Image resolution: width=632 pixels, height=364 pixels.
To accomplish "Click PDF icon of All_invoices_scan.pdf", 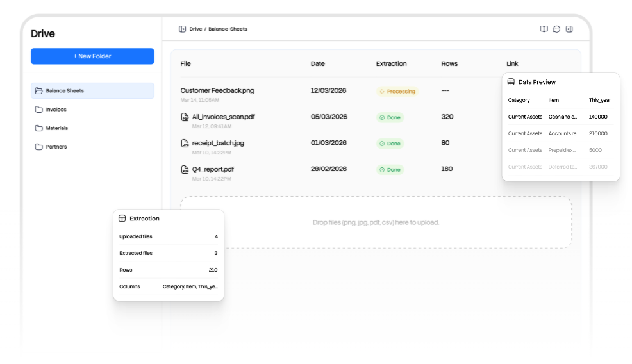I will [185, 117].
